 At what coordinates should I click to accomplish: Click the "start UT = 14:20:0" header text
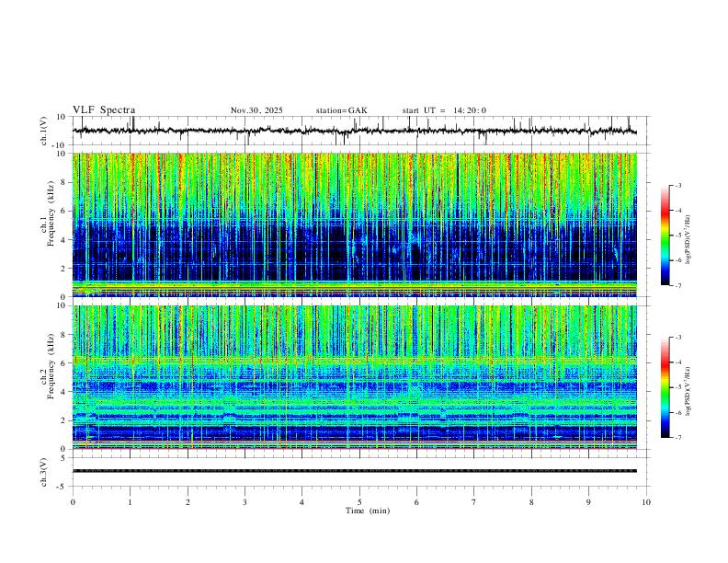point(444,110)
